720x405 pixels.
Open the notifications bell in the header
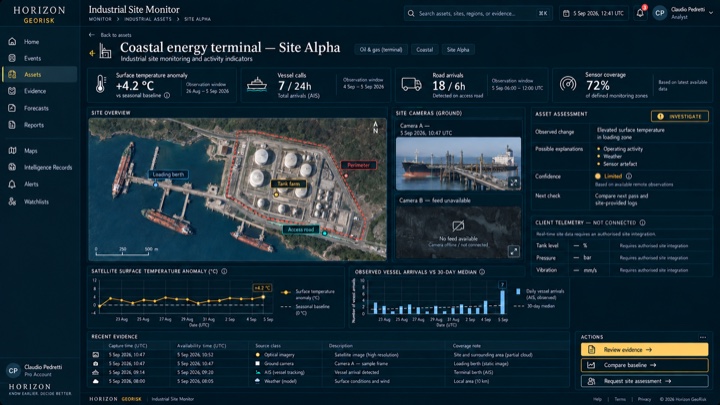point(640,13)
